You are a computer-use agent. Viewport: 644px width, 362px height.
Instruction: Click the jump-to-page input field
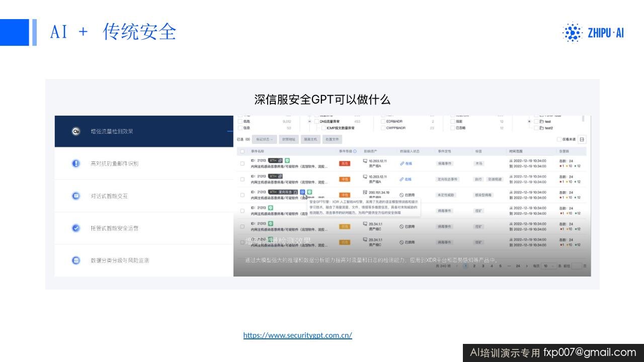(x=577, y=265)
